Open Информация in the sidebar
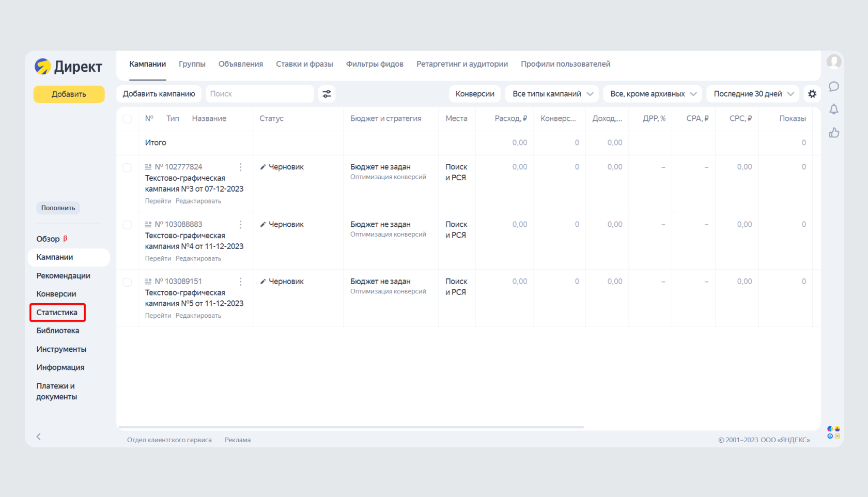 60,367
